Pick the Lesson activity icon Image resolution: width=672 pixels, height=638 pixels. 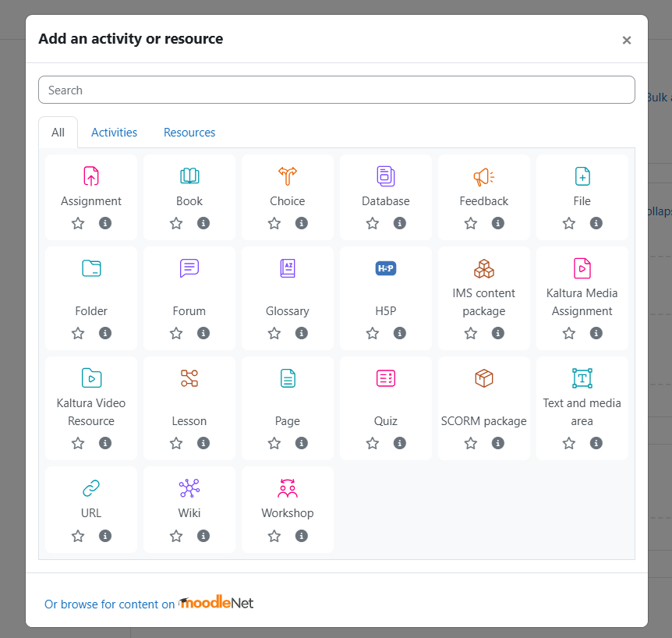189,378
